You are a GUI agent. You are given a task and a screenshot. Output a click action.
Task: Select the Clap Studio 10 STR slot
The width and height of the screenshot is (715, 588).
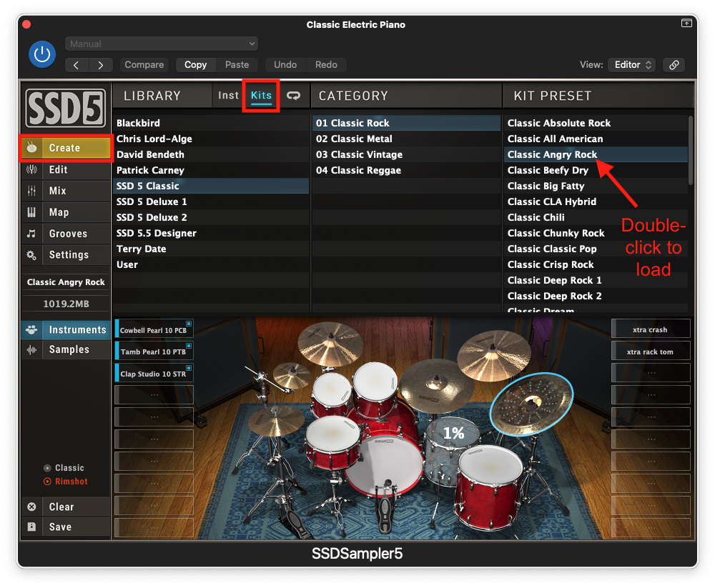click(x=154, y=373)
